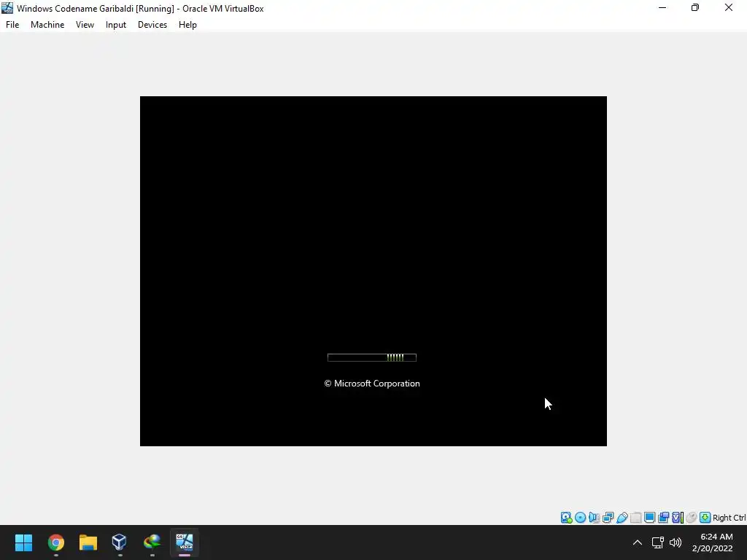The image size is (747, 560).
Task: Open the Devices menu
Action: [x=152, y=25]
